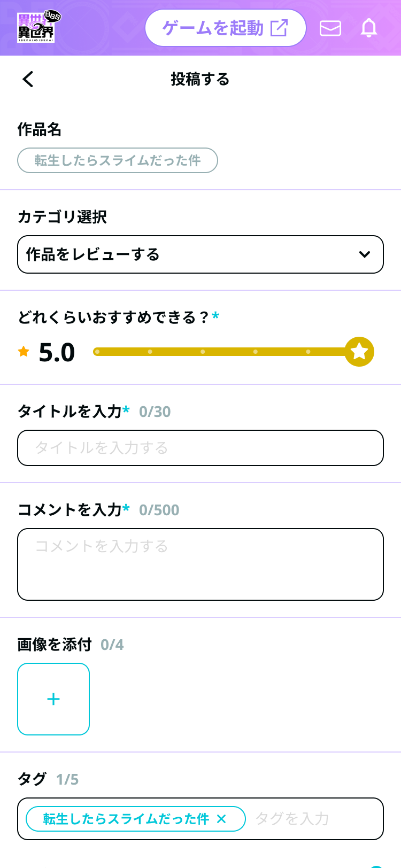Set rating to the middle slider dot
This screenshot has width=401, height=868.
(203, 352)
